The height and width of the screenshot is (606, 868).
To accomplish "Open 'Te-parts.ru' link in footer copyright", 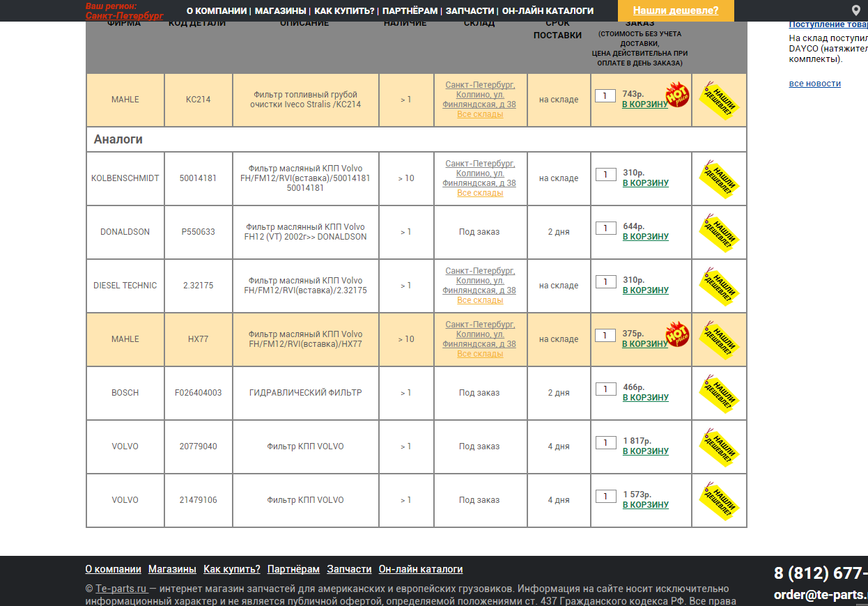I will click(121, 589).
